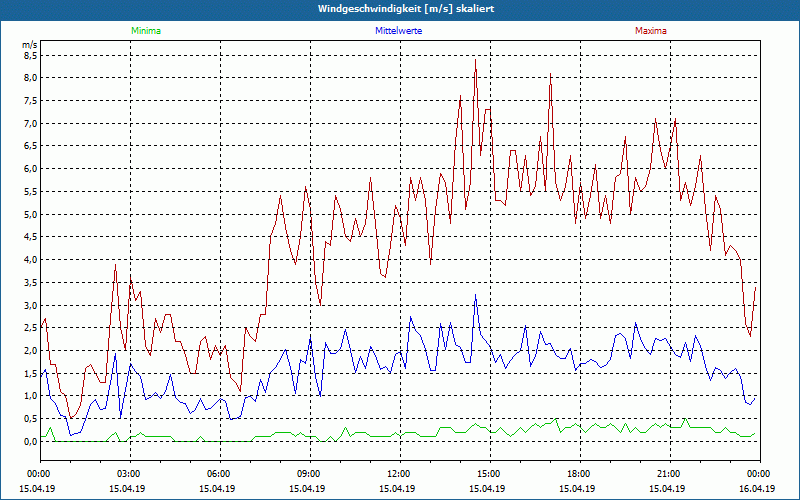This screenshot has height=500, width=800.
Task: Select the 0,0 y-axis label
Action: click(x=29, y=441)
